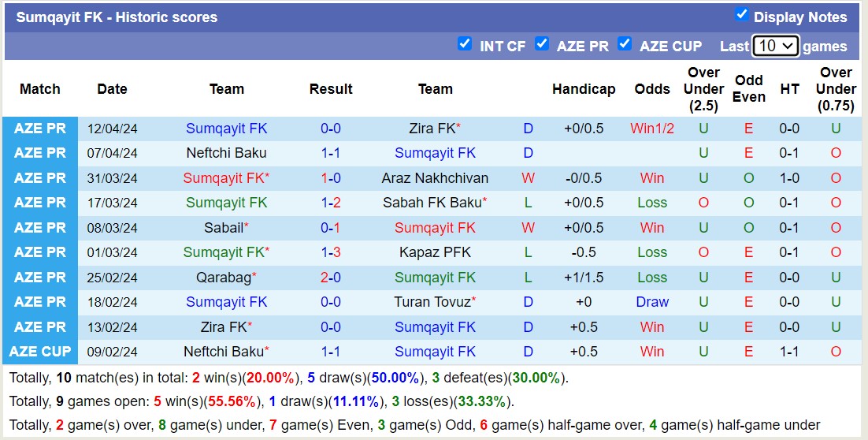Open the 1-3 result versus Kapaz PFK

coord(331,252)
